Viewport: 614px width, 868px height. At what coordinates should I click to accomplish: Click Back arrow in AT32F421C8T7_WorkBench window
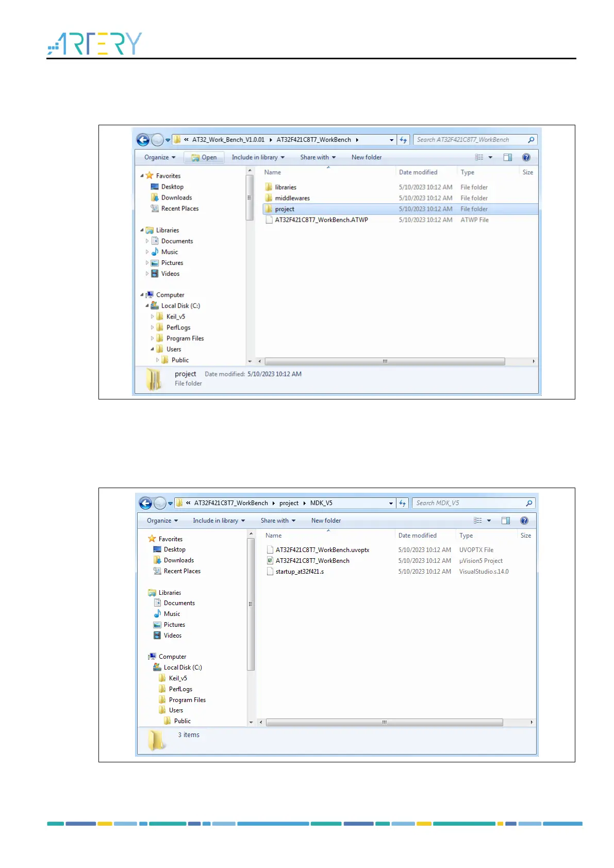(x=143, y=140)
